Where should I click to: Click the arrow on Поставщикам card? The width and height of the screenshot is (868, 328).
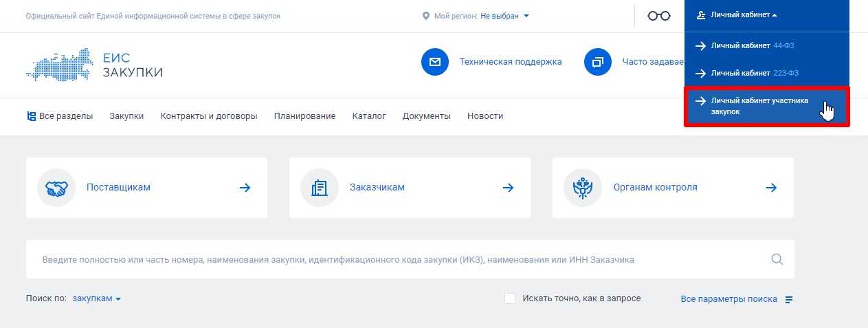point(245,188)
